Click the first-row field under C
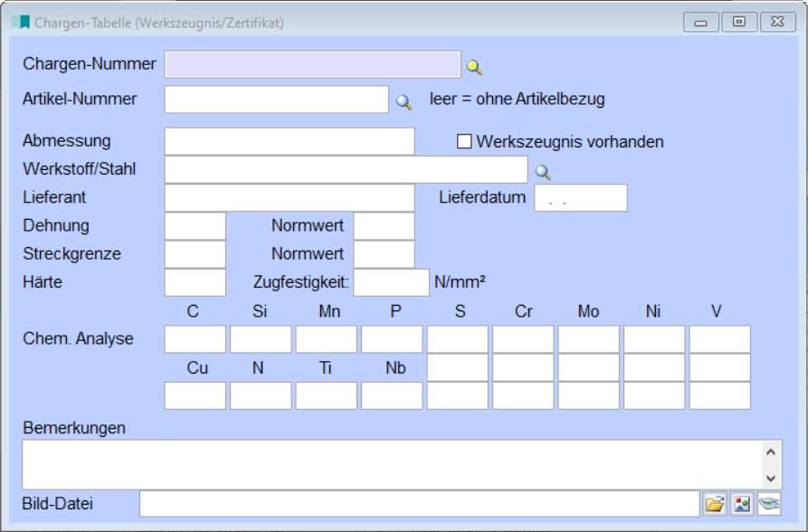This screenshot has width=808, height=532. tap(195, 339)
